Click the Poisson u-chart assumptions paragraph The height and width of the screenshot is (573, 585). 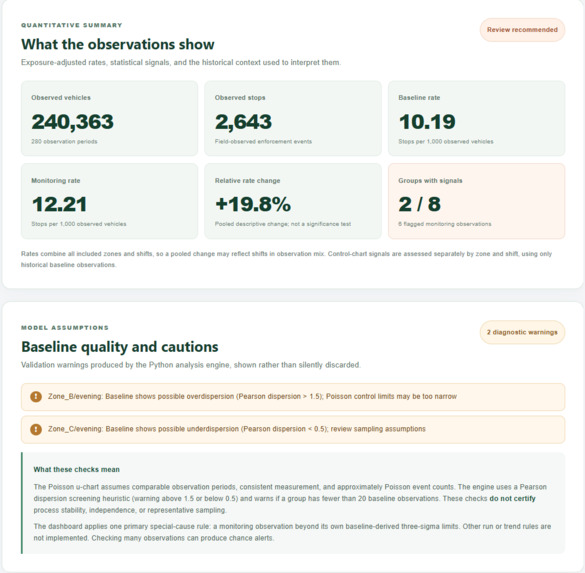pyautogui.click(x=290, y=498)
